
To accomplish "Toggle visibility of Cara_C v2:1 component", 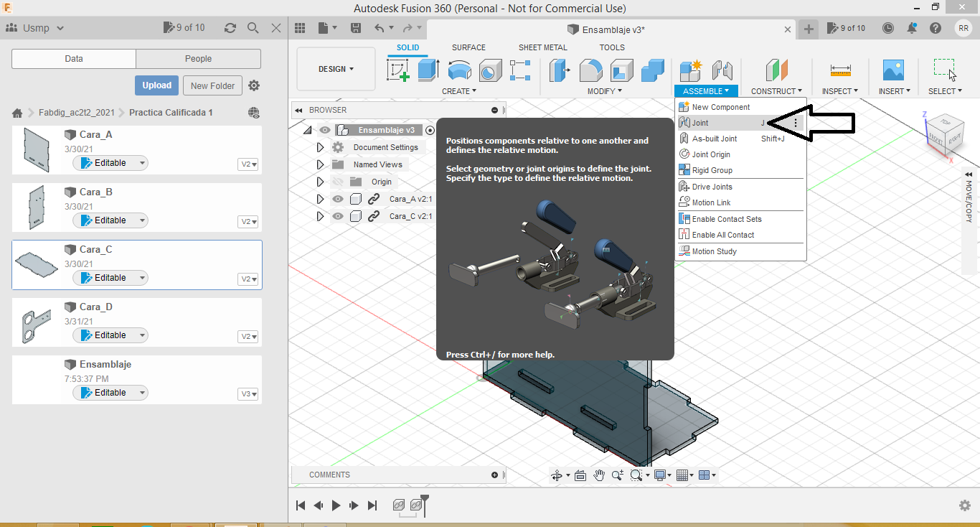I will pyautogui.click(x=337, y=216).
